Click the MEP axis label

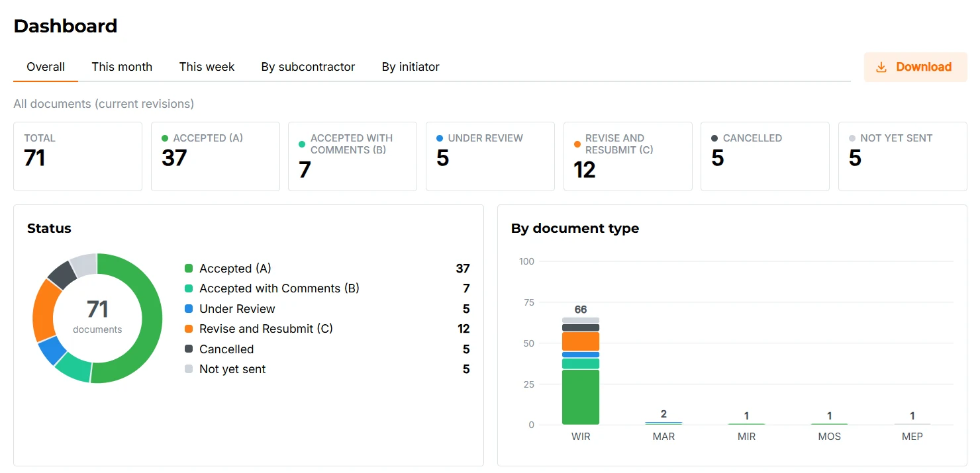(912, 437)
